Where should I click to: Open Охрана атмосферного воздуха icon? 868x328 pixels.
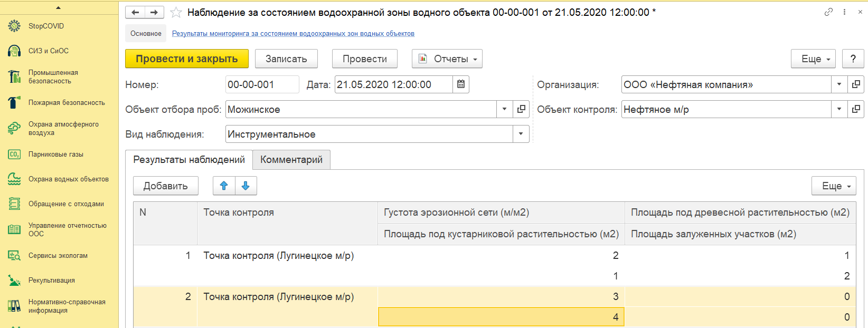point(14,128)
